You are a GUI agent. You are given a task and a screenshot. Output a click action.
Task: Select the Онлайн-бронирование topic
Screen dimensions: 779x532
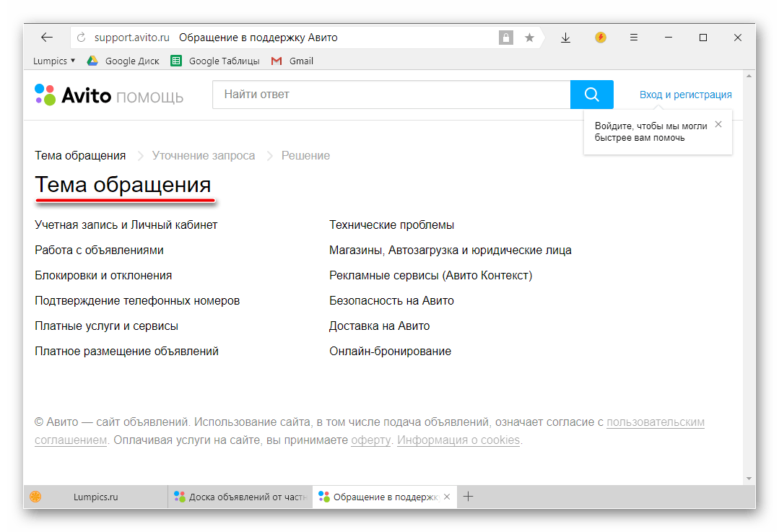tap(390, 352)
